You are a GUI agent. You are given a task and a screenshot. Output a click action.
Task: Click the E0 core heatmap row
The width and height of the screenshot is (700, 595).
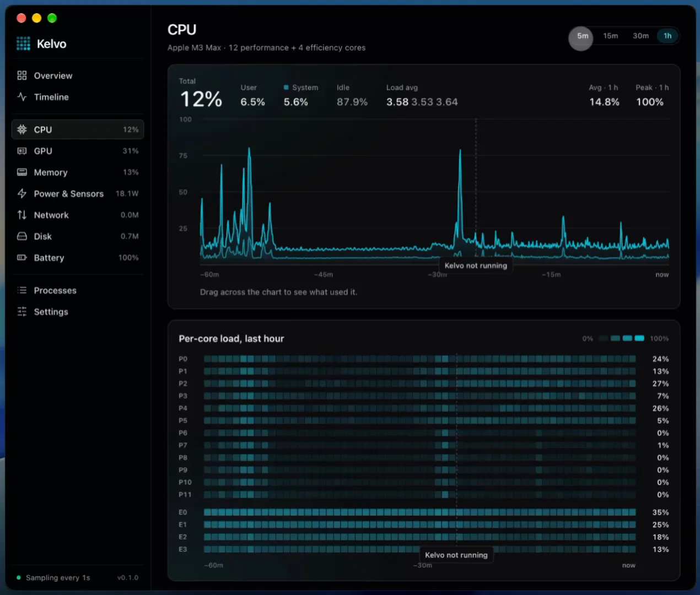coord(419,512)
